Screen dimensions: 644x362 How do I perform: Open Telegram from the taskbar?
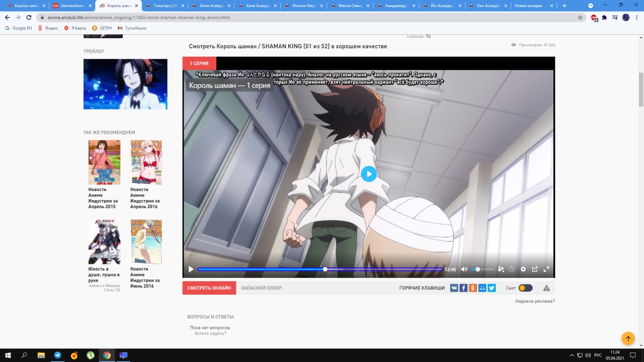(x=58, y=355)
